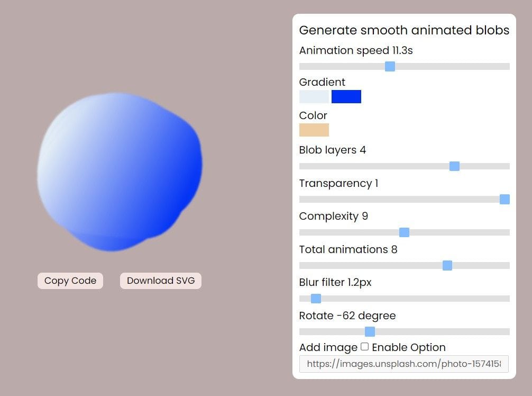Screen dimensions: 532x396
Task: Adjust the Transparency slider handle
Action: [505, 199]
